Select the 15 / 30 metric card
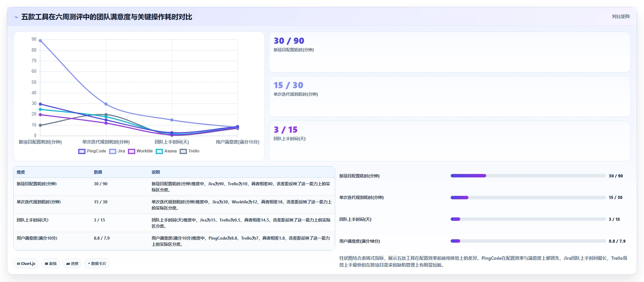644x282 pixels. pos(450,96)
